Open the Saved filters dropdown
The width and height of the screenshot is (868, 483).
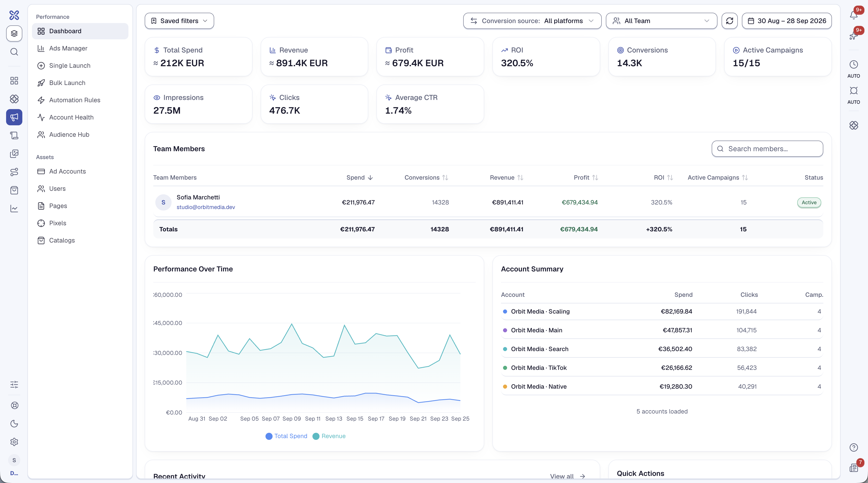coord(179,21)
